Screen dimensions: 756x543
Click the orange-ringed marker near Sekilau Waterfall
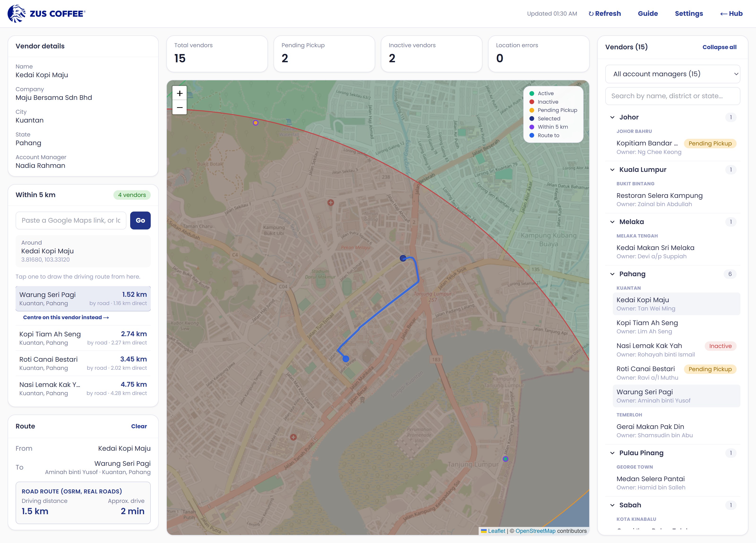point(255,123)
